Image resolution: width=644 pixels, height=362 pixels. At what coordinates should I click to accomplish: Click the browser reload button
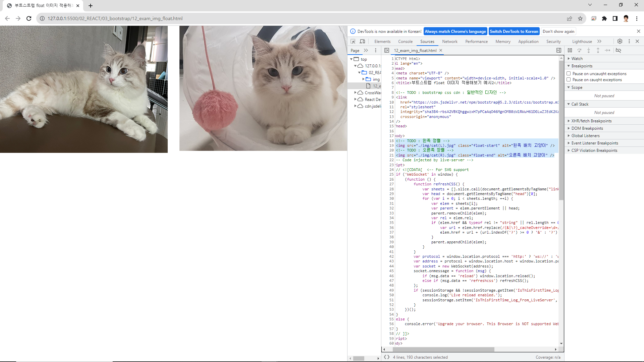point(29,18)
